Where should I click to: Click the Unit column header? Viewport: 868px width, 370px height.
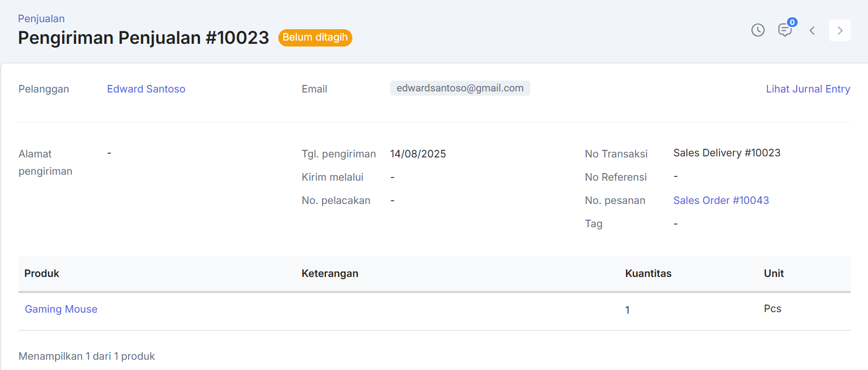click(x=773, y=273)
